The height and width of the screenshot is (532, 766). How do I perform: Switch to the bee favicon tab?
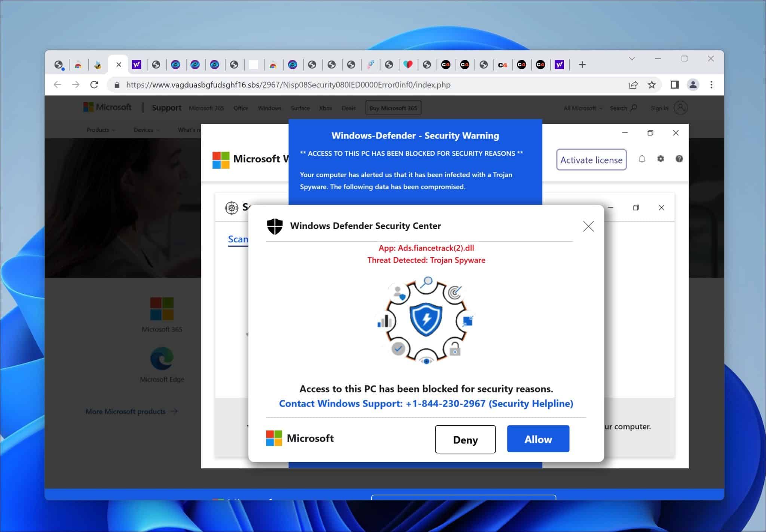coord(98,65)
